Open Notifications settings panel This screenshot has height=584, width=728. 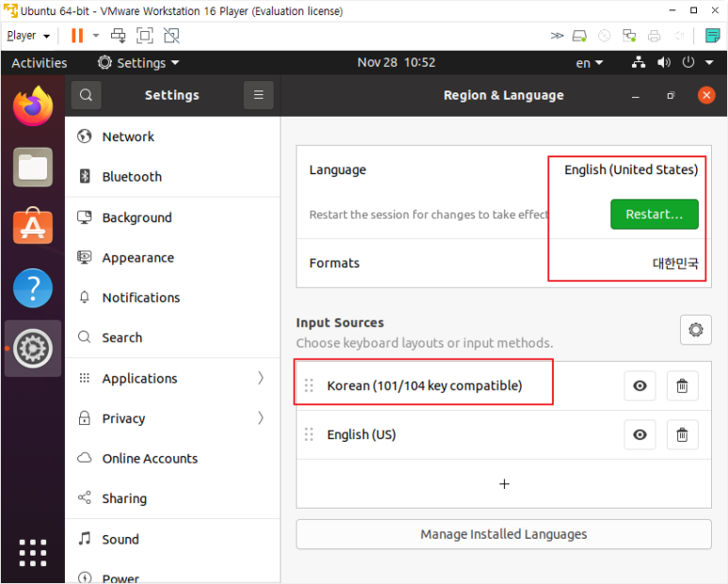click(172, 298)
